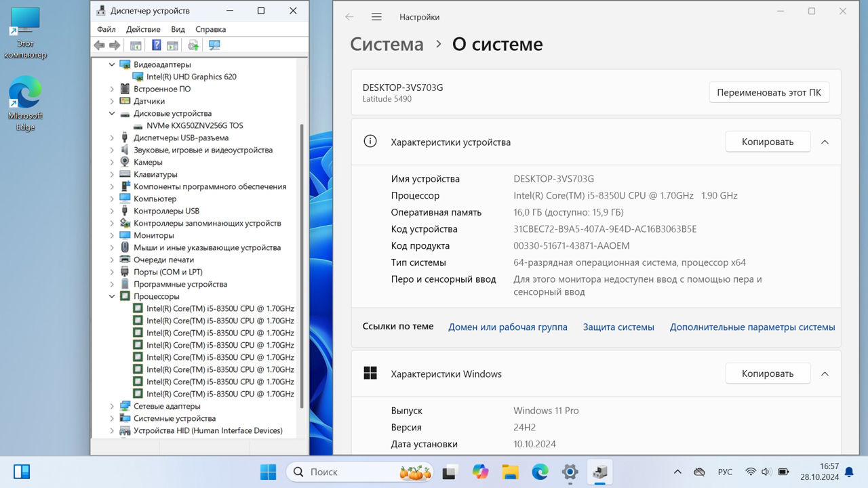Screen dimensions: 868x488
Task: Expand Мониторы node
Action: [112, 235]
